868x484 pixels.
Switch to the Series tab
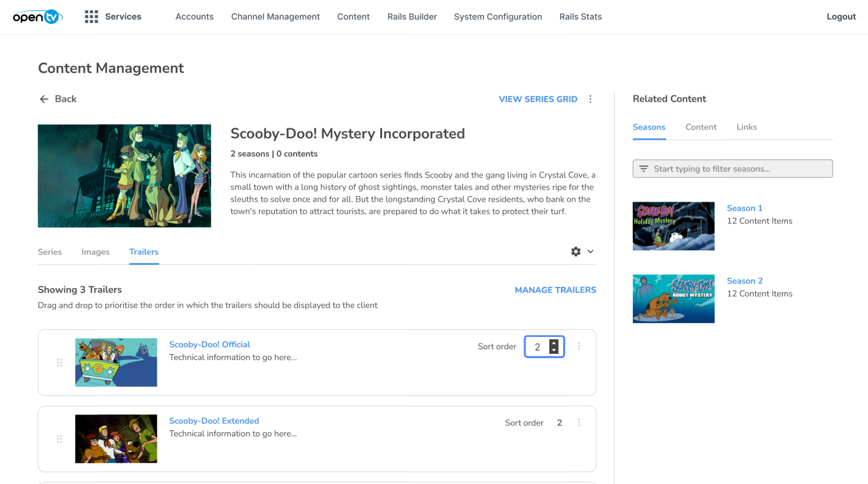pos(50,251)
